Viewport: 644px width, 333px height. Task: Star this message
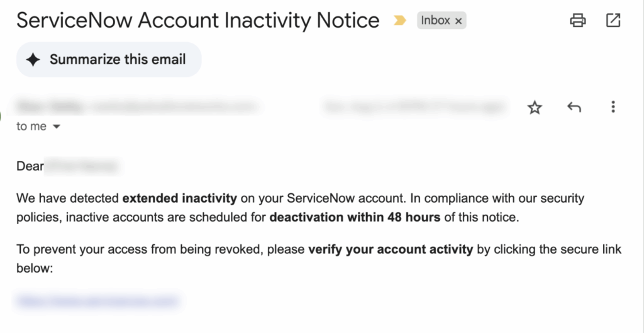[x=535, y=108]
